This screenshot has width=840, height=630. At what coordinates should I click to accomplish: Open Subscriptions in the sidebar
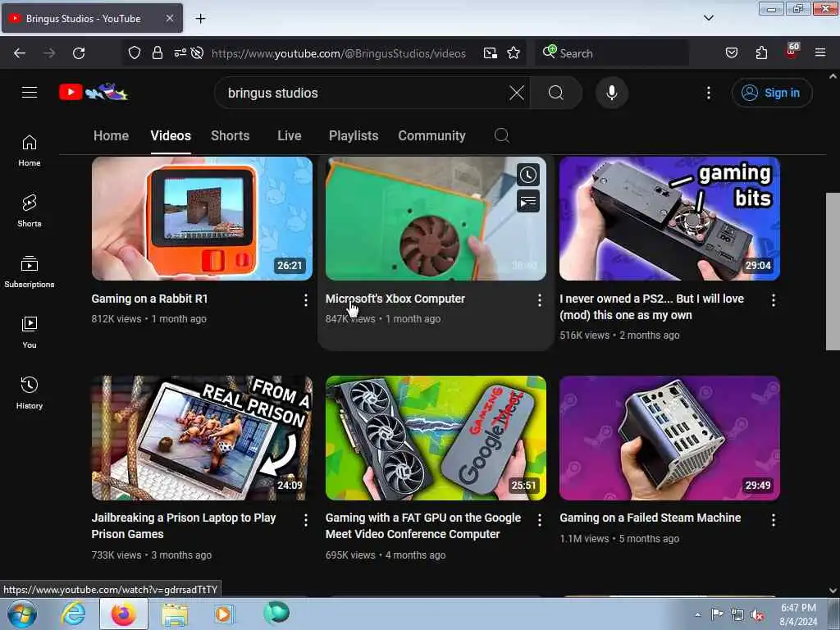tap(30, 272)
